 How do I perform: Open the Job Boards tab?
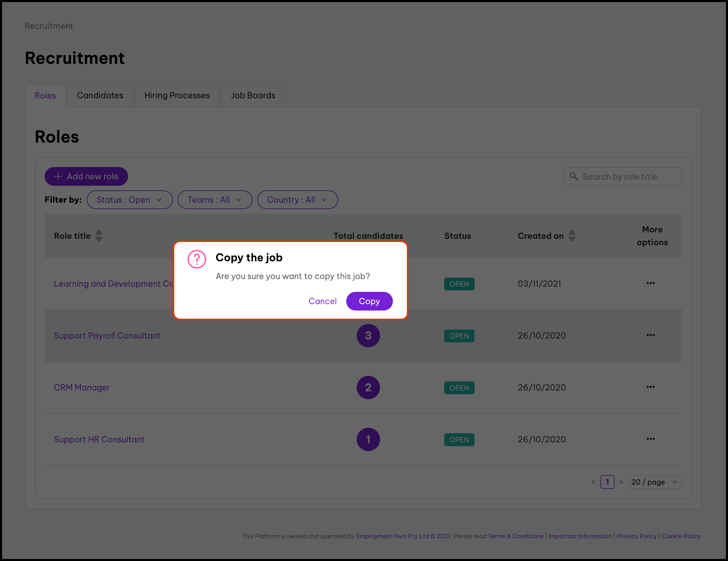[253, 96]
